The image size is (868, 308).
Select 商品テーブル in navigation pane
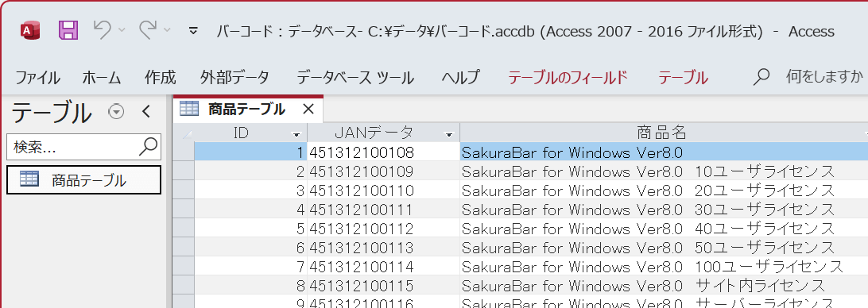83,179
